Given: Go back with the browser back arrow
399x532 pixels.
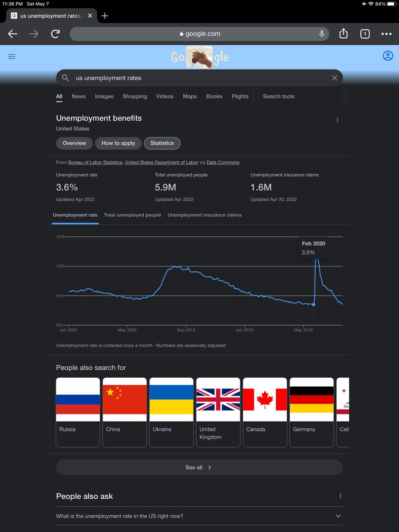Looking at the screenshot, I should click(x=12, y=34).
